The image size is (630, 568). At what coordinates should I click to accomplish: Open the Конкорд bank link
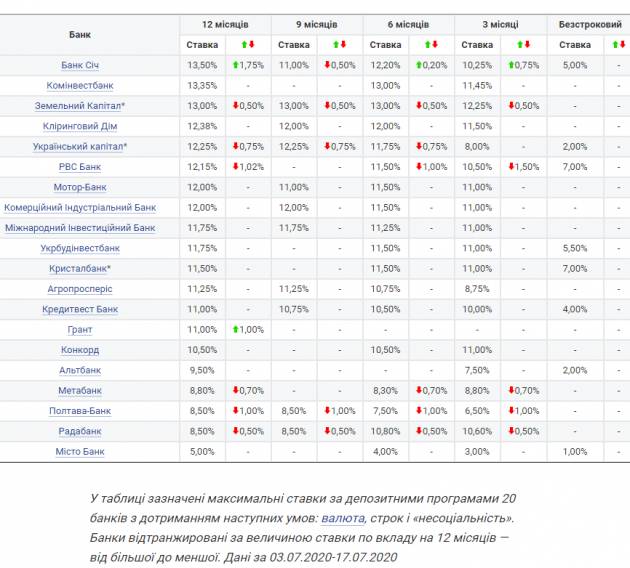[80, 350]
